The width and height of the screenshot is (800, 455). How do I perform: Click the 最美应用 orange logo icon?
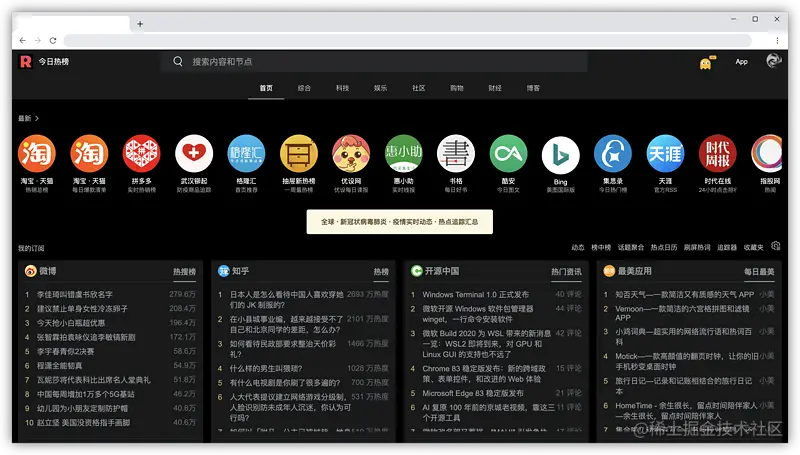click(x=609, y=271)
